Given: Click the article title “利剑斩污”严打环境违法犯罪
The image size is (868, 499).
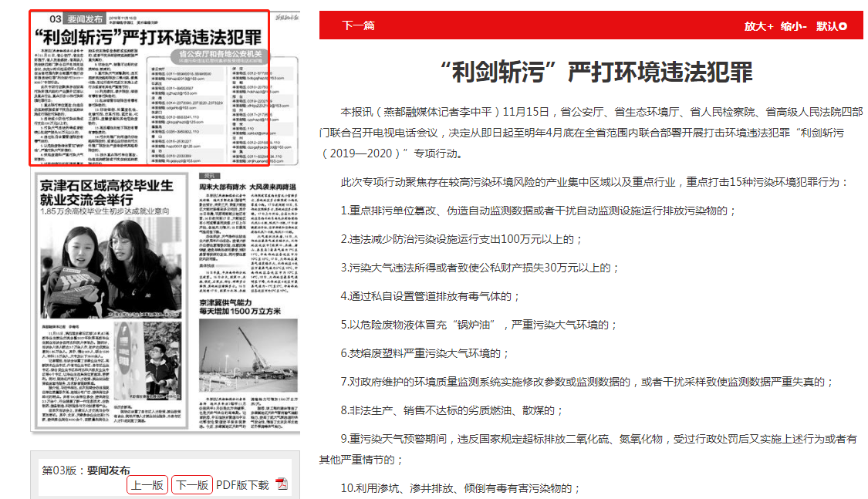Looking at the screenshot, I should pos(590,72).
